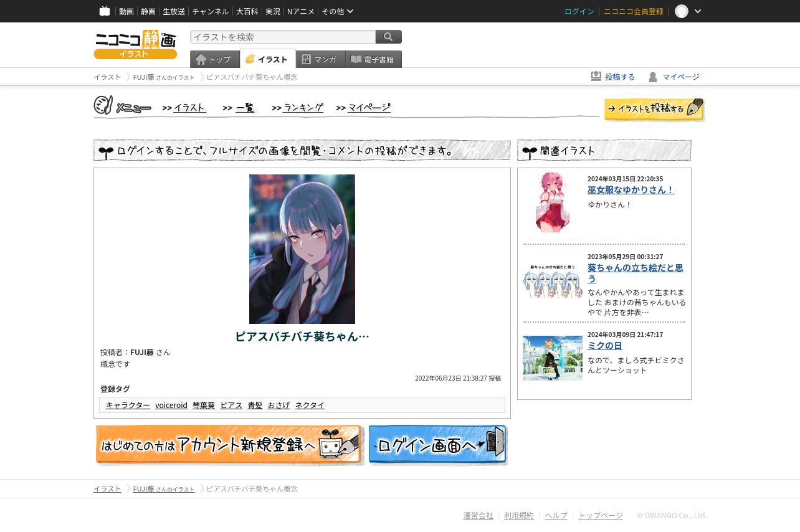Open the Nアニメ top bar link

tap(301, 11)
